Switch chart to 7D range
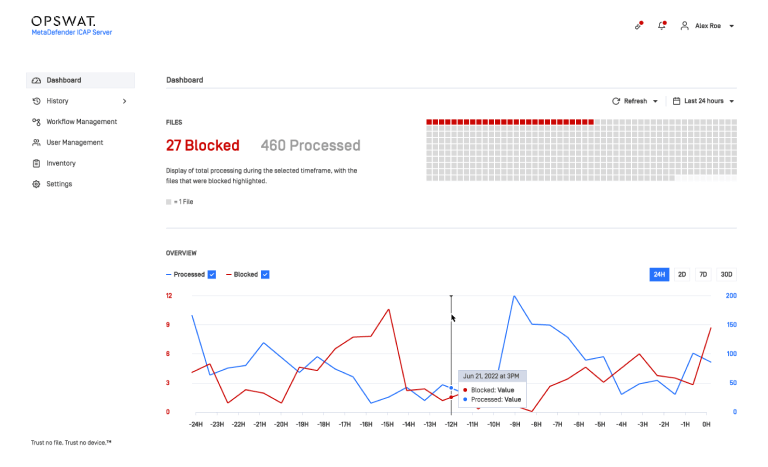Screen dimensions: 768x467 pos(703,274)
